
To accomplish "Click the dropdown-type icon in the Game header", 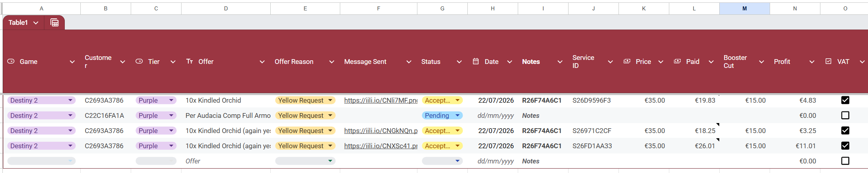I will point(11,62).
